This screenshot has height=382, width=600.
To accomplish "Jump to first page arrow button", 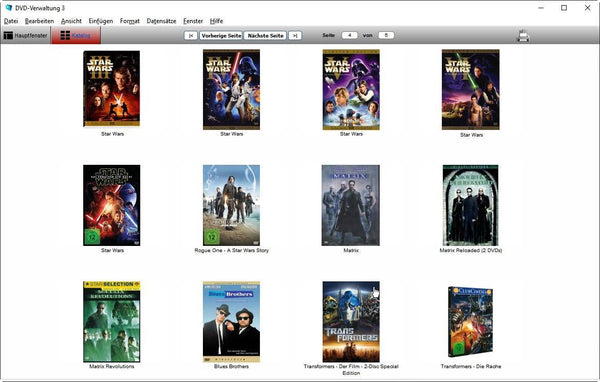I will (191, 36).
